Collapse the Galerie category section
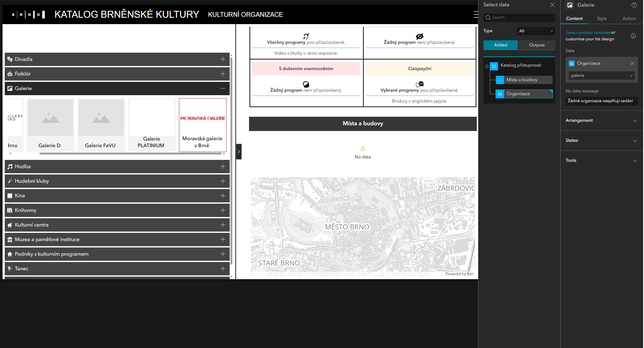Screen dimensions: 644x348 coord(223,88)
